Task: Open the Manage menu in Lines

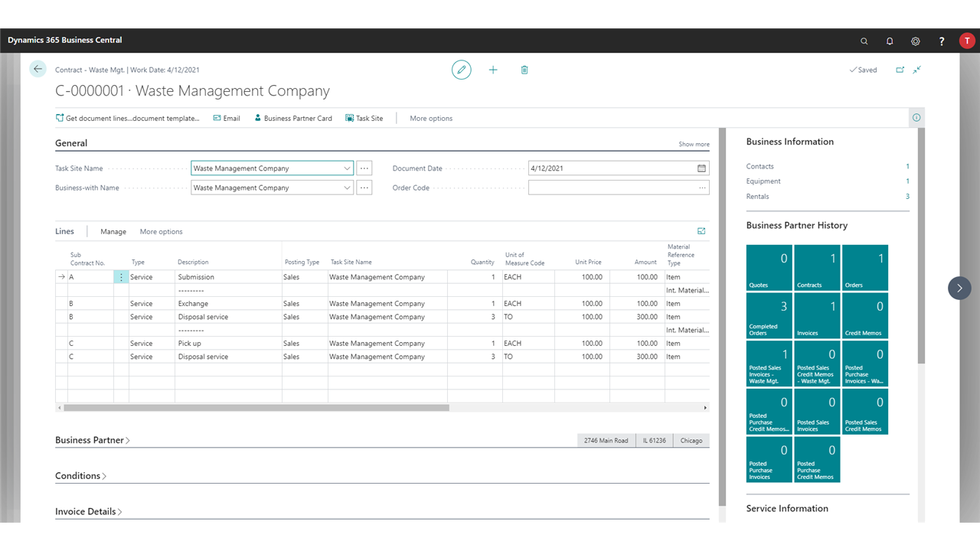Action: tap(113, 232)
